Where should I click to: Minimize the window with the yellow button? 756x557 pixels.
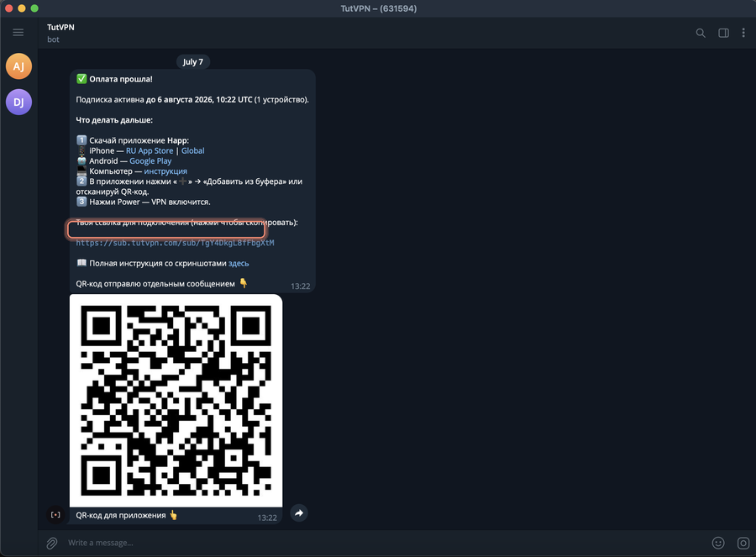pos(22,8)
